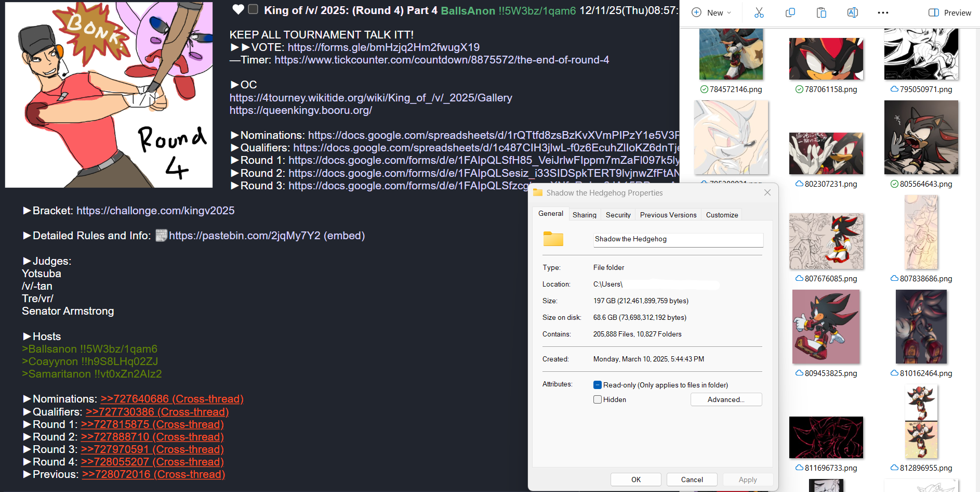Viewport: 980px width, 492px height.
Task: Click the cloud status icon beside 802307231.png
Action: click(x=799, y=184)
